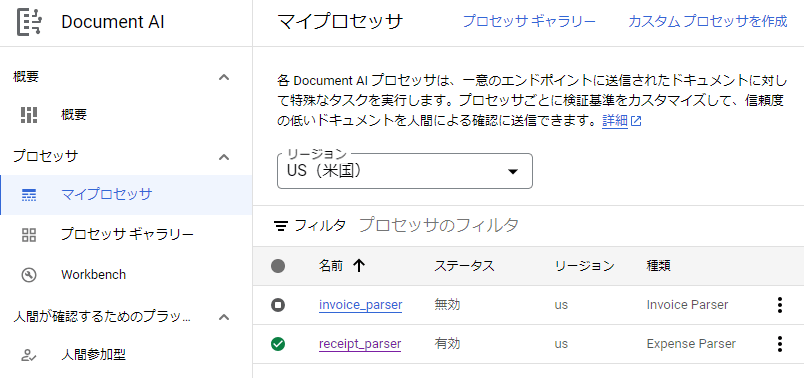804x378 pixels.
Task: Sort by the 名前 column header
Action: click(331, 266)
